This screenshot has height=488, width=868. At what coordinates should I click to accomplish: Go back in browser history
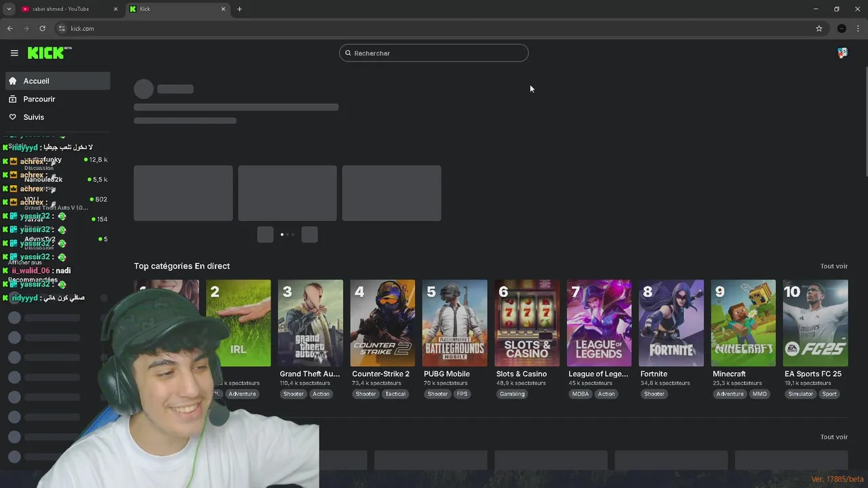click(9, 28)
